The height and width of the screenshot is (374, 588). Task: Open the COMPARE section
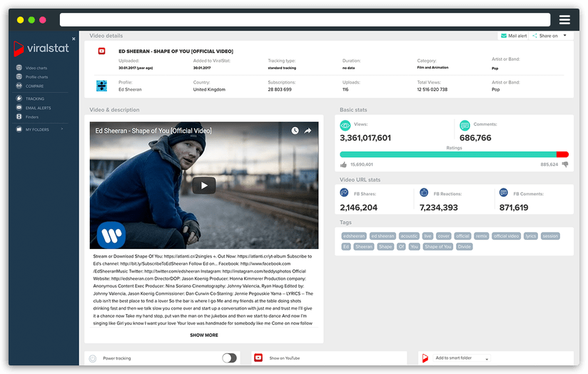(x=34, y=86)
